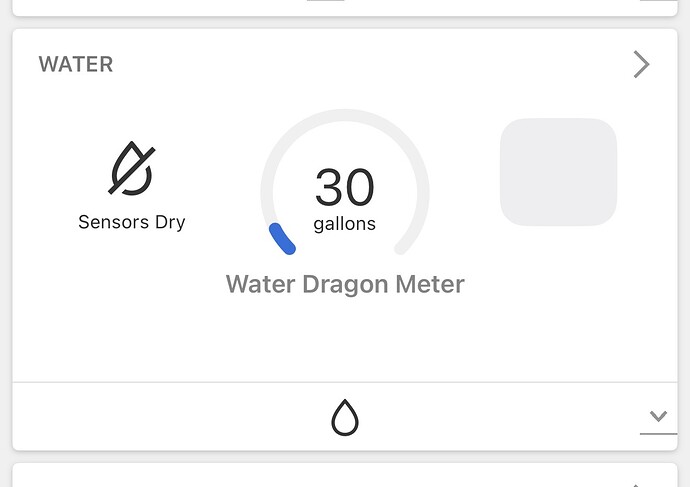Click the gray end cap of the gauge arc
The height and width of the screenshot is (487, 690).
(x=400, y=248)
